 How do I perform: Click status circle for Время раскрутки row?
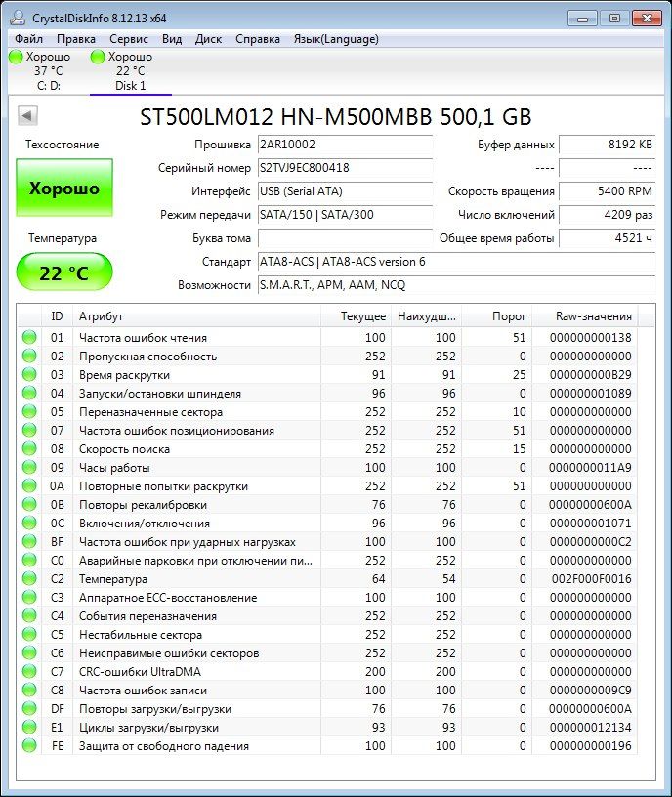[x=29, y=375]
